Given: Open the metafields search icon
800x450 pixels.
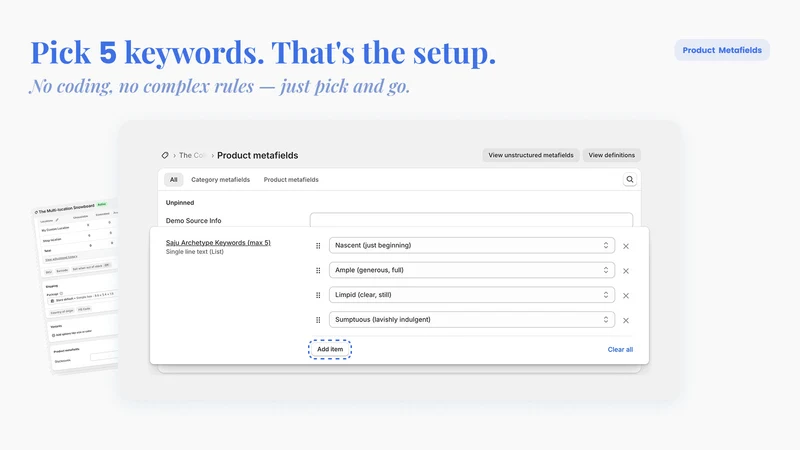Looking at the screenshot, I should point(630,180).
